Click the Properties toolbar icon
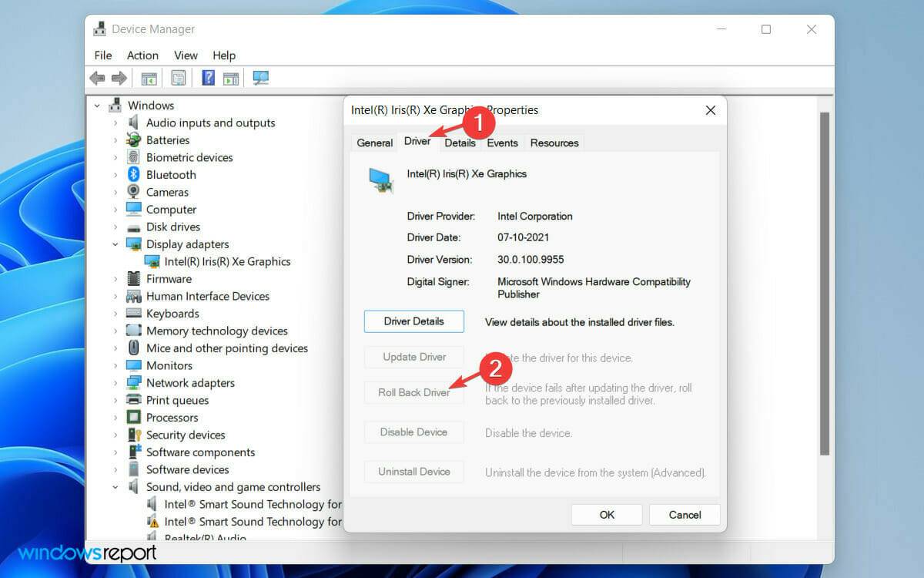 pyautogui.click(x=179, y=77)
